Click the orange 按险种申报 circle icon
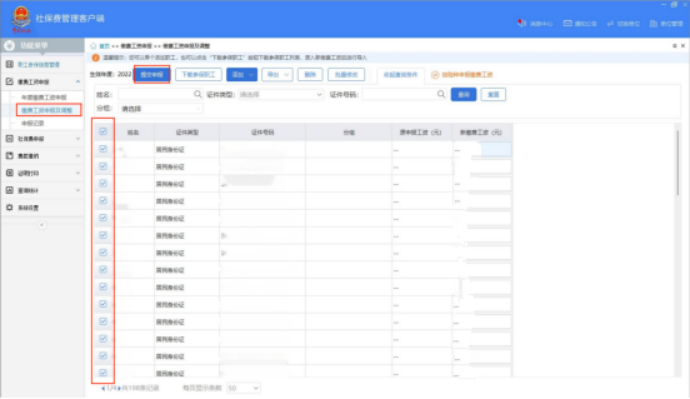Image resolution: width=690 pixels, height=399 pixels. point(435,75)
